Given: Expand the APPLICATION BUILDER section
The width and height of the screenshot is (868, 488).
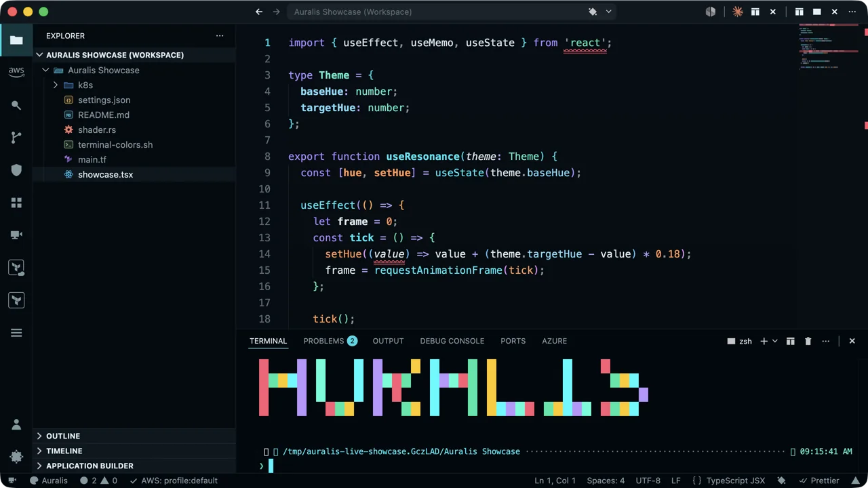Looking at the screenshot, I should tap(134, 466).
